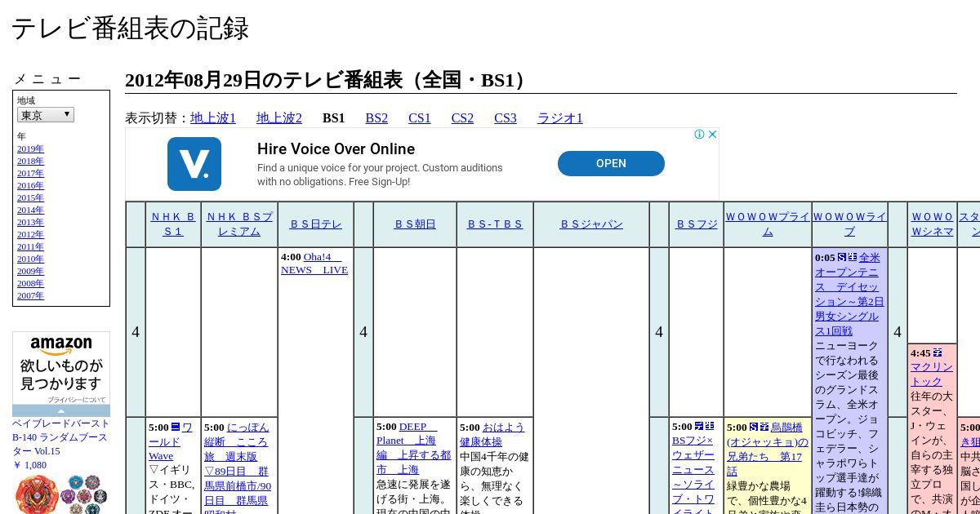Open the ＢＳ-ＴＢＳ channel link
The width and height of the screenshot is (980, 514).
click(x=495, y=224)
